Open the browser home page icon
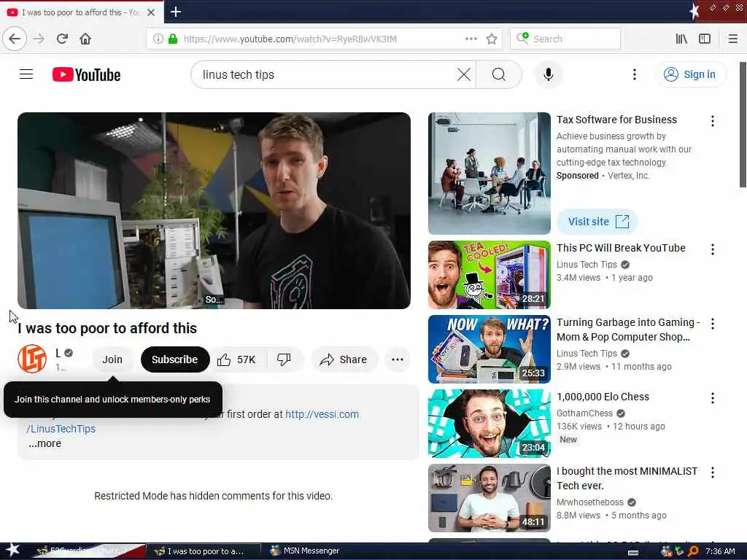Viewport: 747px width, 560px height. coord(85,39)
